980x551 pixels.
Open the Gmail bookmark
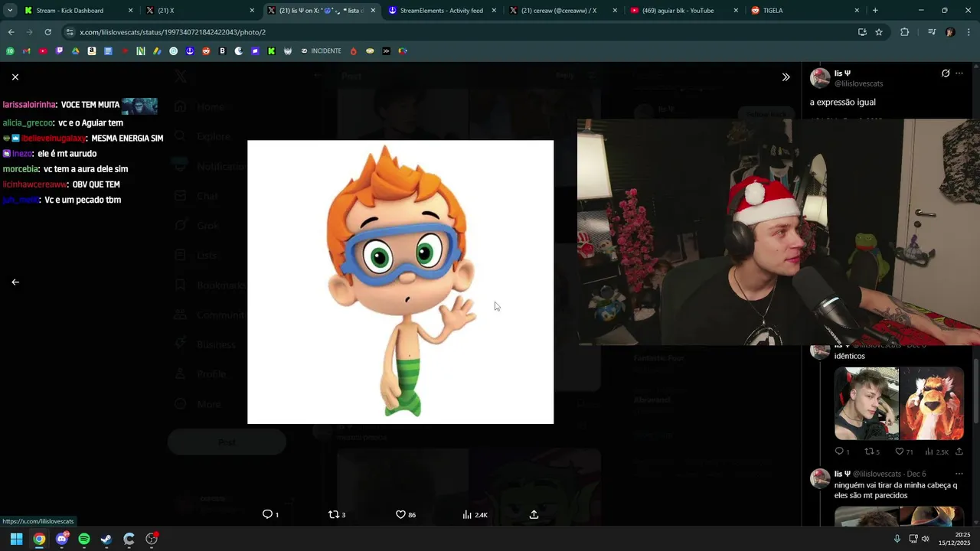tap(26, 51)
